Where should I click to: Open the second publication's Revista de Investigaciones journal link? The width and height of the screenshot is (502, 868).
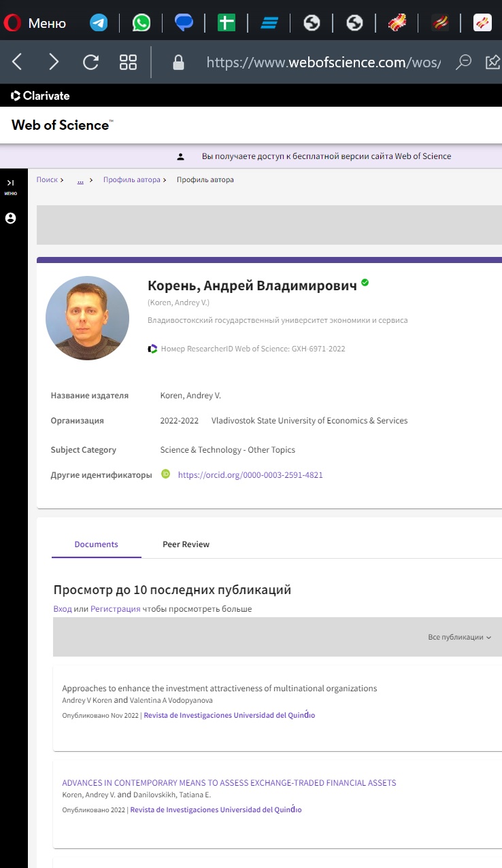(216, 810)
